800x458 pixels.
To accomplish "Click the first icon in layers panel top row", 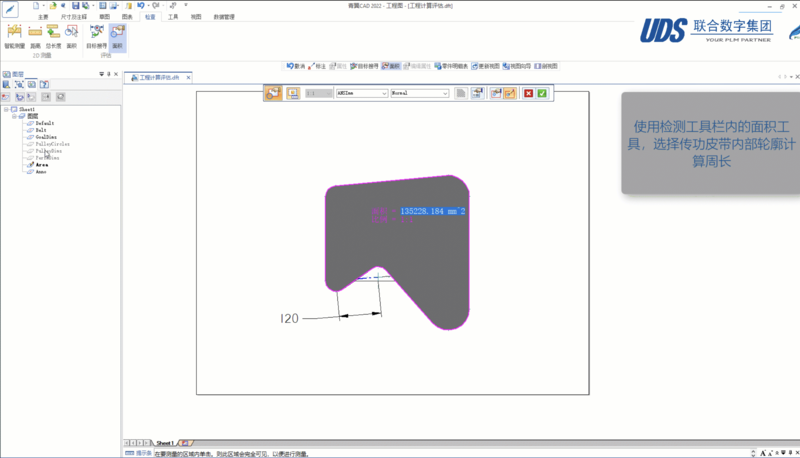I will point(6,85).
